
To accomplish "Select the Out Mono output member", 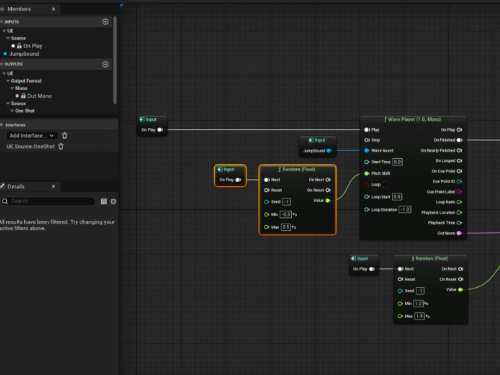I will point(39,96).
